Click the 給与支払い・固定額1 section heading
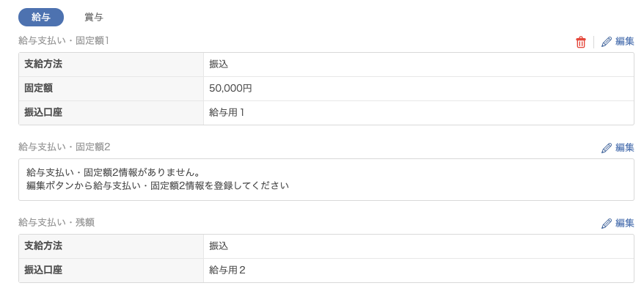The height and width of the screenshot is (294, 644). point(64,40)
